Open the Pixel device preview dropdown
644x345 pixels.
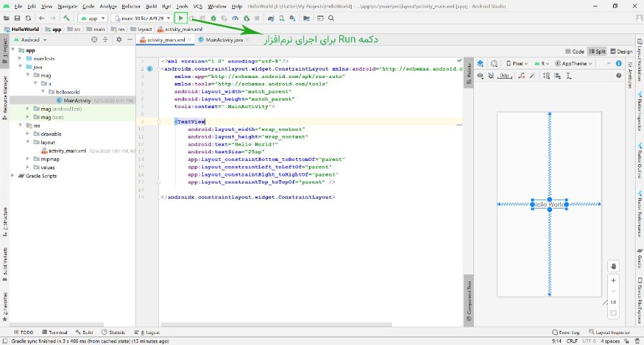click(517, 64)
